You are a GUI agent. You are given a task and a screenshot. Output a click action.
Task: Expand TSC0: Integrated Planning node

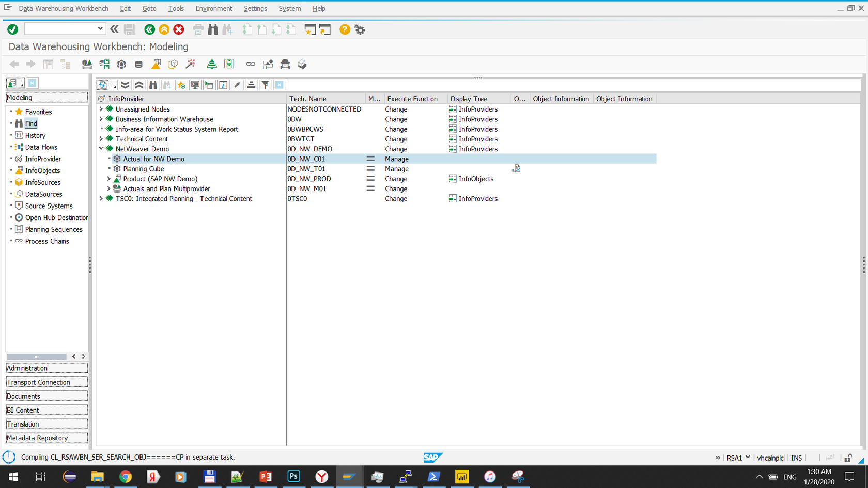point(101,198)
